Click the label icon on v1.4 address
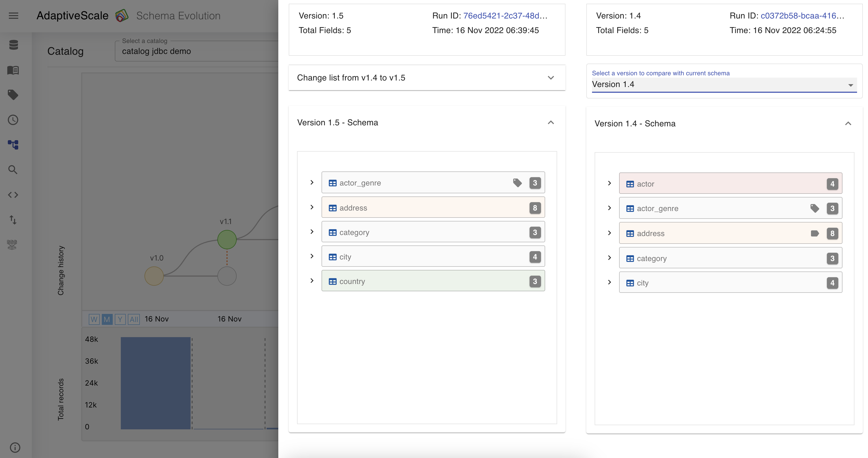The height and width of the screenshot is (458, 868). [x=815, y=233]
